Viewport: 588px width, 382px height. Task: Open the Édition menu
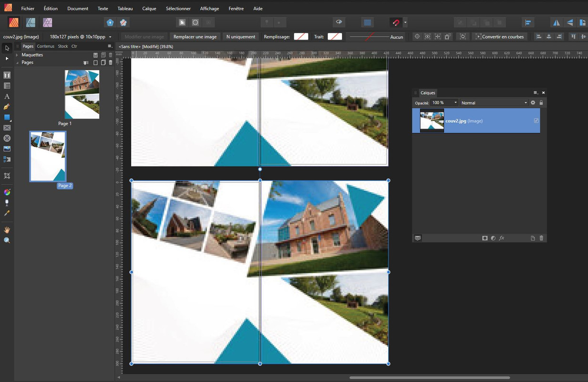(x=51, y=9)
